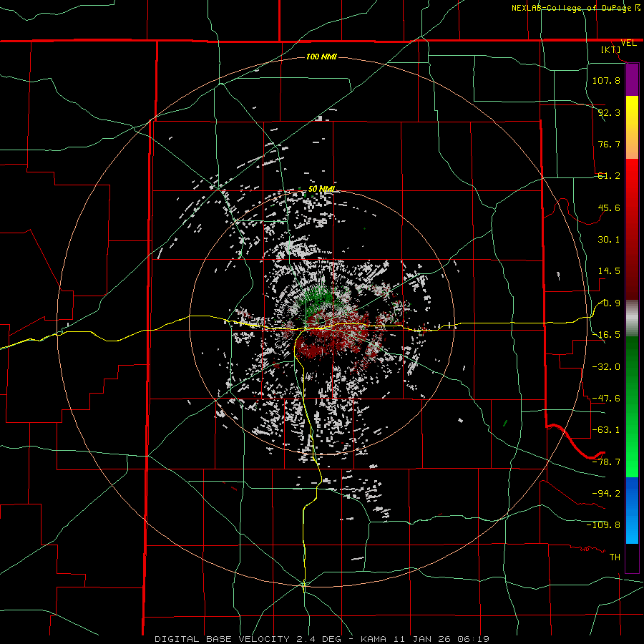644x644 pixels.
Task: Click the 107.8 velocity scale value
Action: 606,80
